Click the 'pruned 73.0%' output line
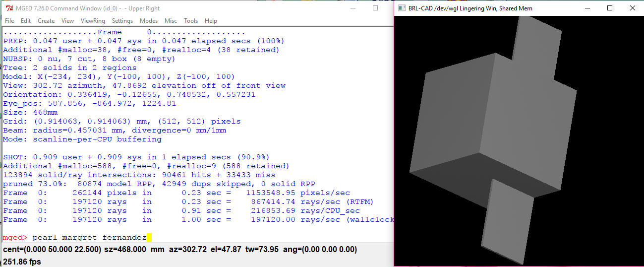Viewport: 644px width, 267px height. [159, 184]
